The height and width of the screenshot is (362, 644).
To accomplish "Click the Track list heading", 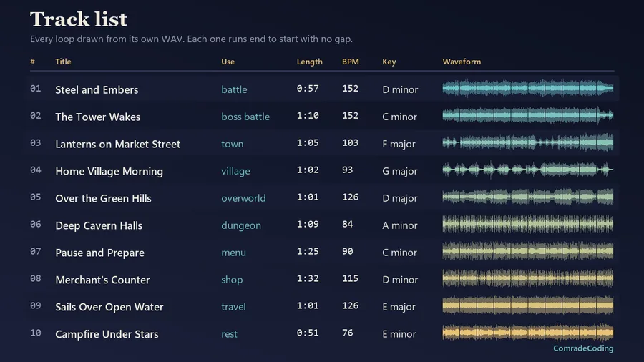I will pos(79,19).
